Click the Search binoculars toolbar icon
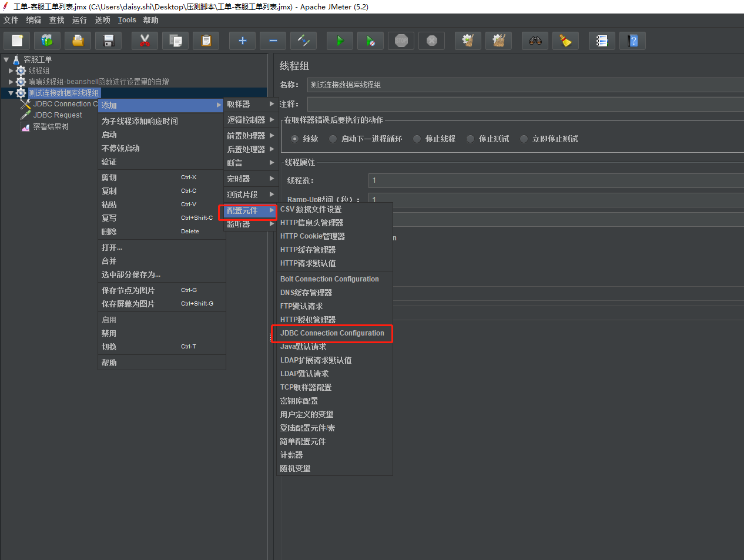Screen dimensions: 744x560 535,41
